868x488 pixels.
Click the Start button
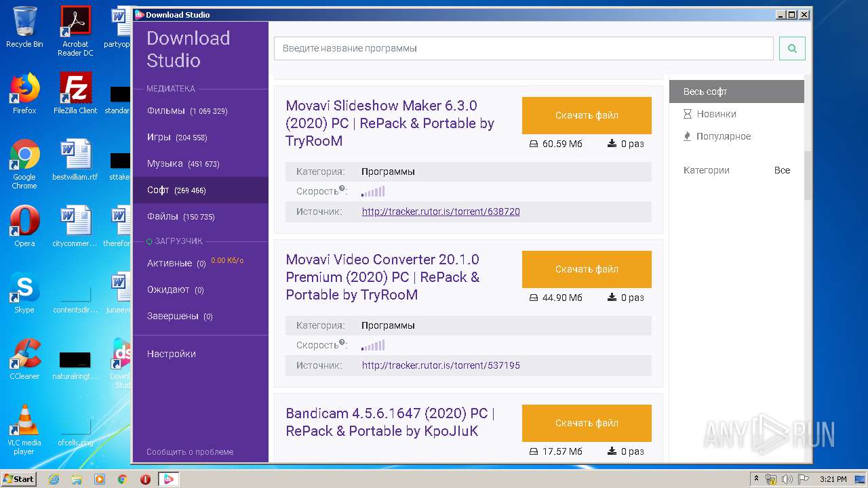[x=19, y=479]
